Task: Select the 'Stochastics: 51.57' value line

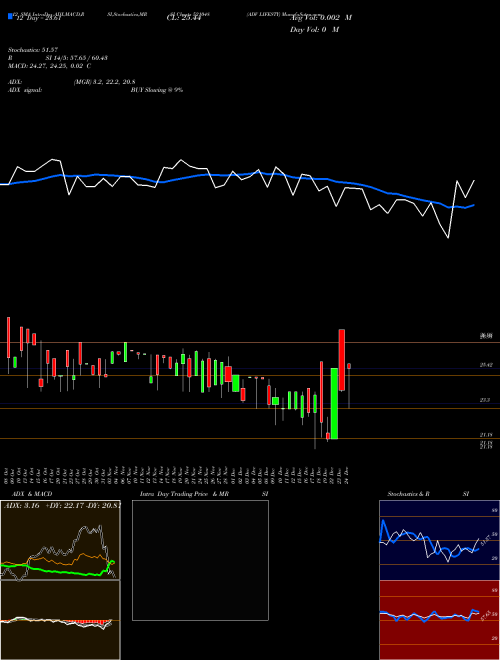Action: coord(33,50)
